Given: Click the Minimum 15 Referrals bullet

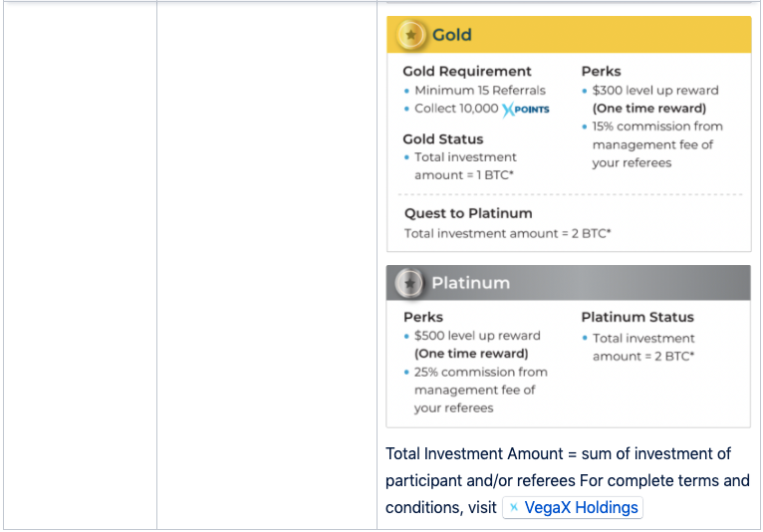Looking at the screenshot, I should coord(480,90).
